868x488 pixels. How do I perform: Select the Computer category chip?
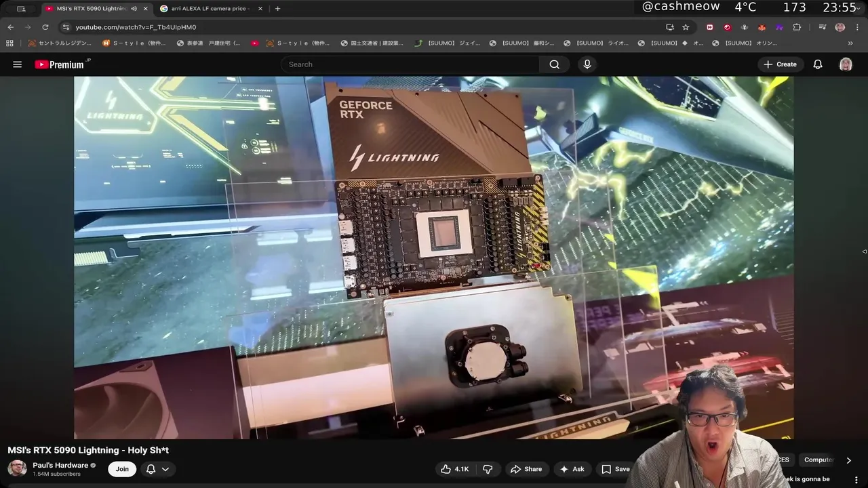pos(819,460)
